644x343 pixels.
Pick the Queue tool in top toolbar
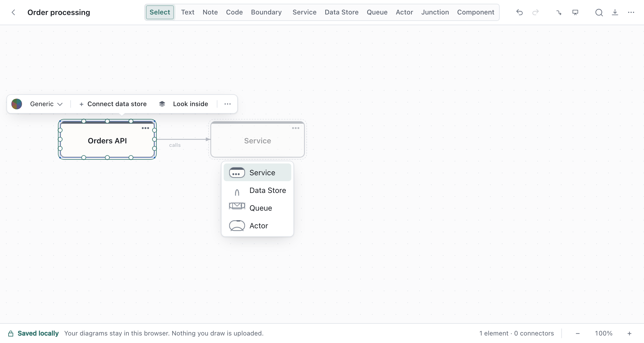pos(377,12)
